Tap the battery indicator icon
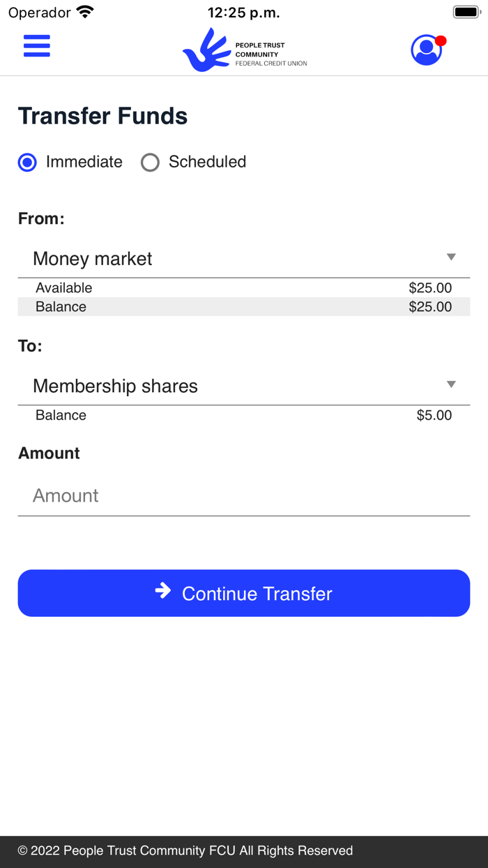This screenshot has height=868, width=488. (x=466, y=10)
